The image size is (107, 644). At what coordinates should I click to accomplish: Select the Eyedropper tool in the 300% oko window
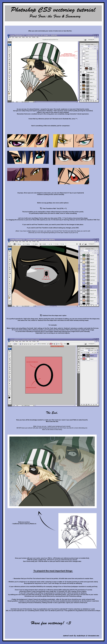coord(10,290)
